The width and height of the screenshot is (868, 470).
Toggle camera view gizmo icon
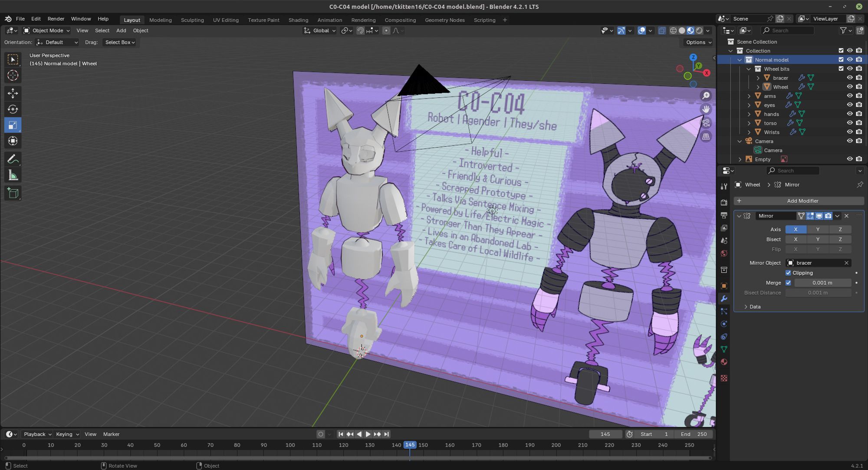click(x=706, y=123)
